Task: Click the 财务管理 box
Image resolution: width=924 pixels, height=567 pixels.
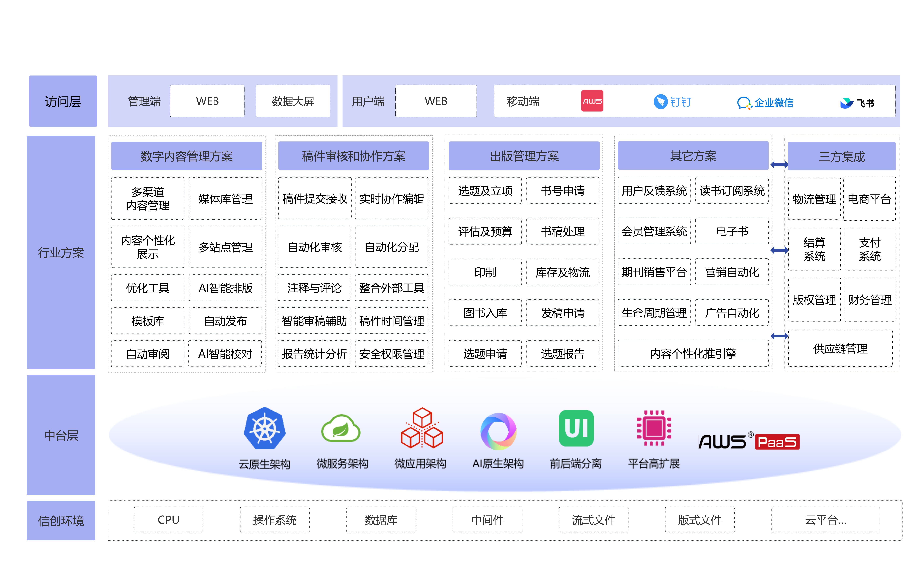Action: tap(870, 300)
